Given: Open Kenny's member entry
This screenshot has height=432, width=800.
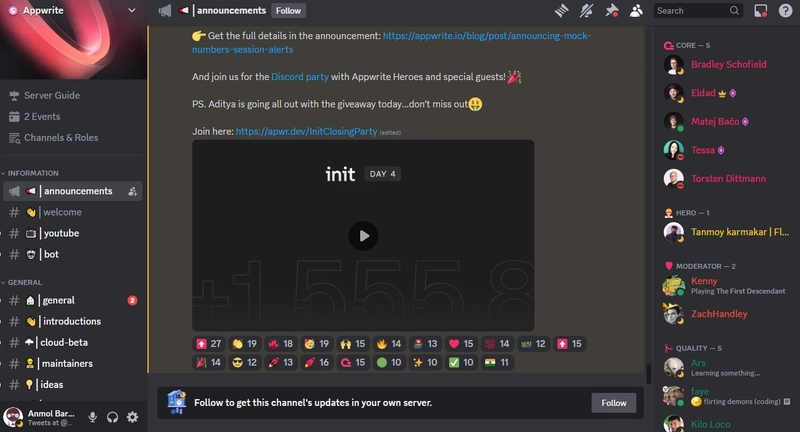Looking at the screenshot, I should 728,286.
